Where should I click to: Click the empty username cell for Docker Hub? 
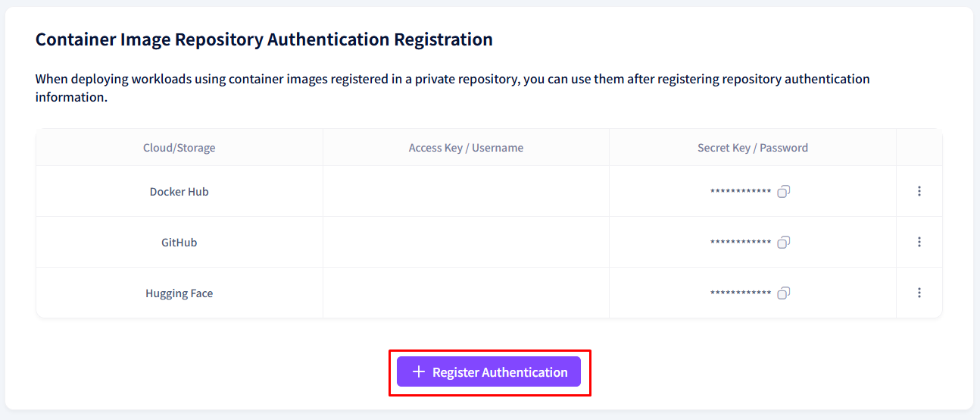coord(466,192)
